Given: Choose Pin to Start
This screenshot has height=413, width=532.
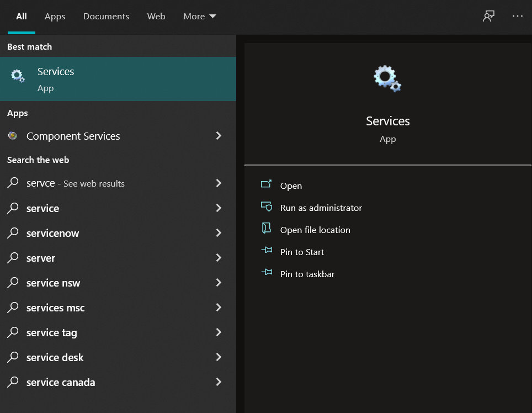Looking at the screenshot, I should 302,252.
